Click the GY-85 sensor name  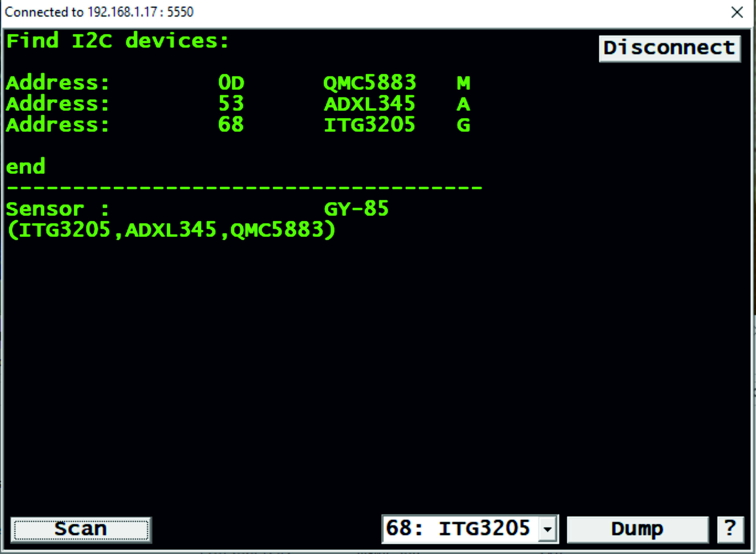(356, 209)
